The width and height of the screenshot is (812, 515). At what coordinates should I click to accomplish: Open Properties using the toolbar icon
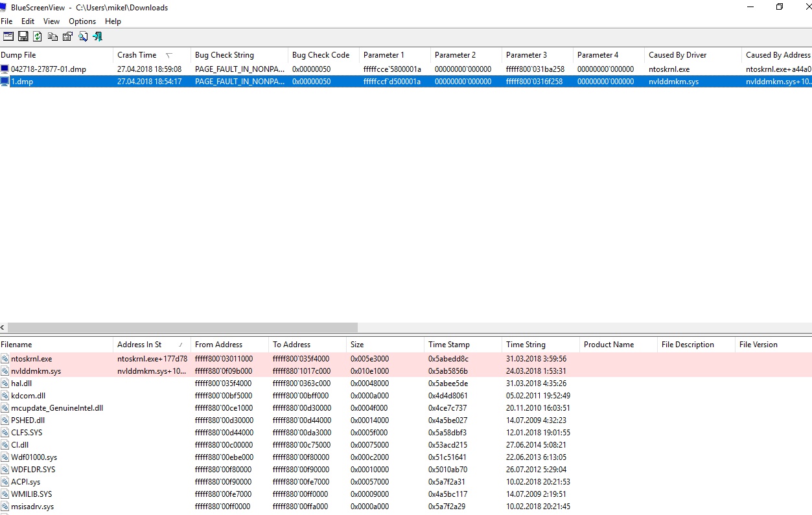click(67, 36)
